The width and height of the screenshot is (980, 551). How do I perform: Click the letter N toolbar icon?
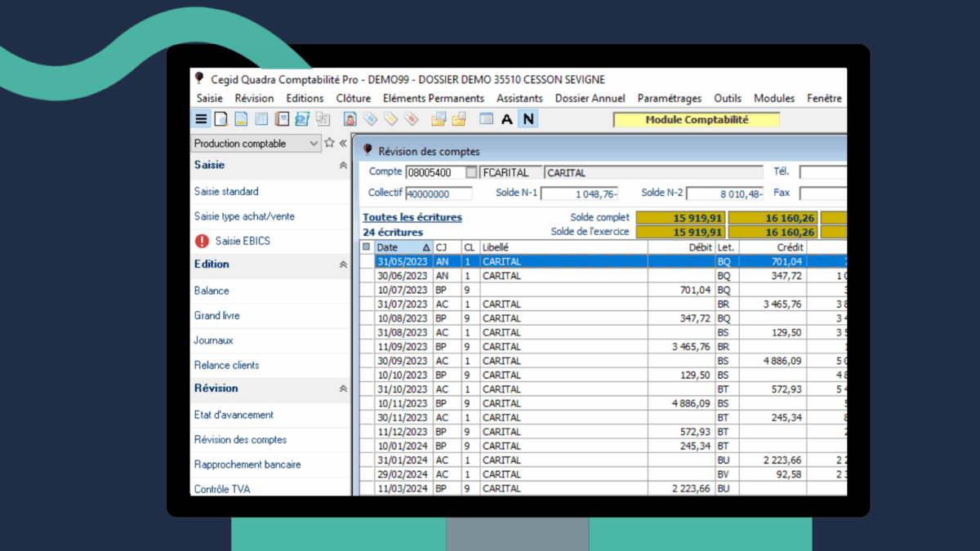point(528,119)
